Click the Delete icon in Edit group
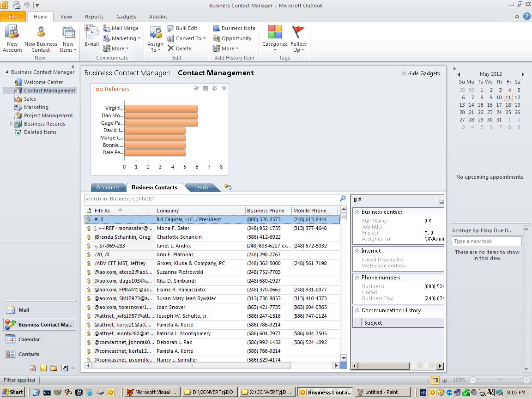This screenshot has width=532, height=399. [179, 48]
